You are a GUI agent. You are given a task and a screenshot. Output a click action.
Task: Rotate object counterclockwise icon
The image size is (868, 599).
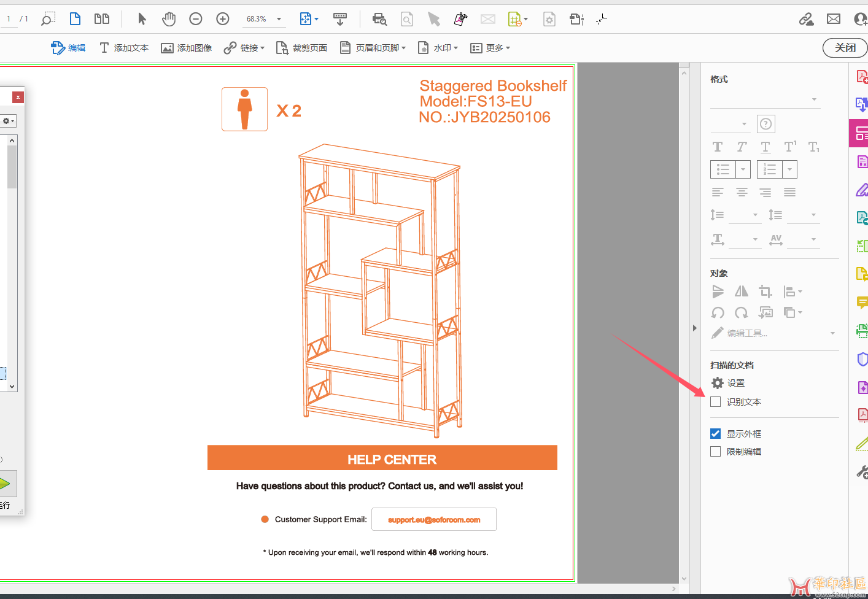pos(718,313)
